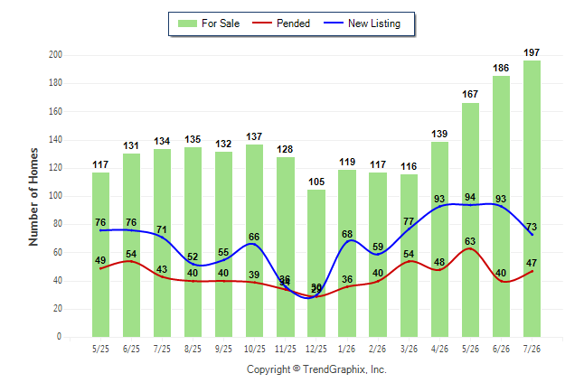The image size is (584, 392).
Task: Click the 5/26 bar labeled 167
Action: [470, 220]
